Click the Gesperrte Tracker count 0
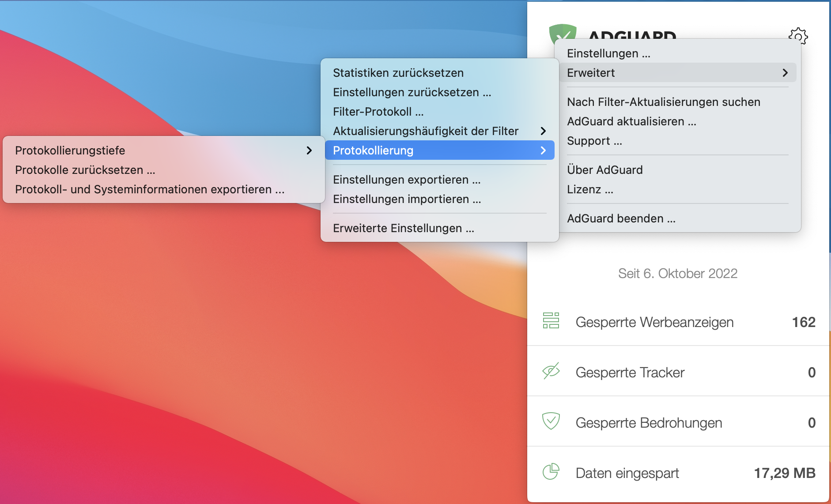The height and width of the screenshot is (504, 831). [x=812, y=372]
